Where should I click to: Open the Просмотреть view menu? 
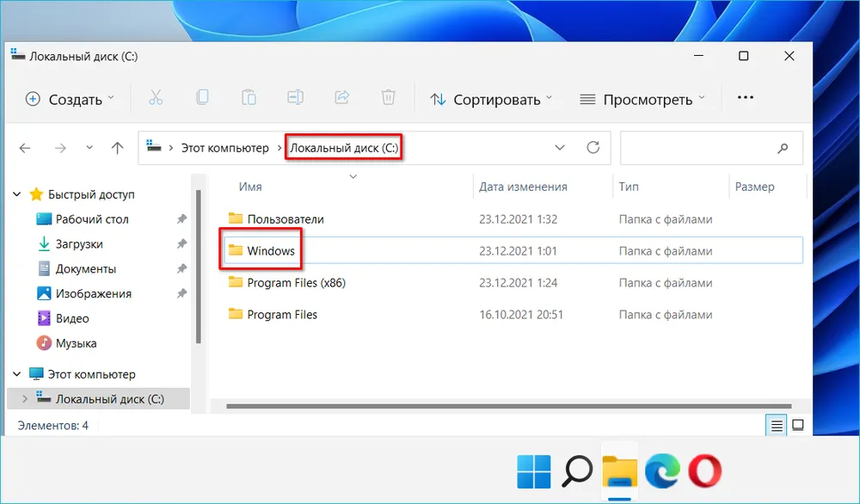[x=642, y=99]
